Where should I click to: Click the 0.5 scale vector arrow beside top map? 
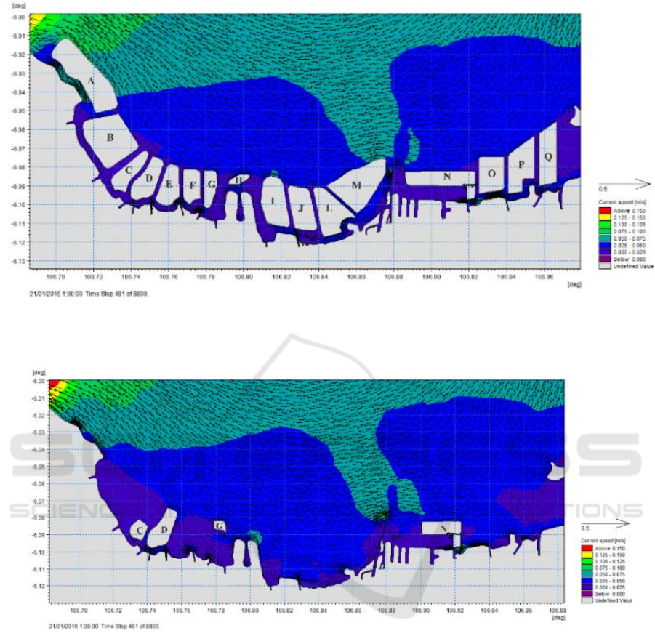click(624, 184)
